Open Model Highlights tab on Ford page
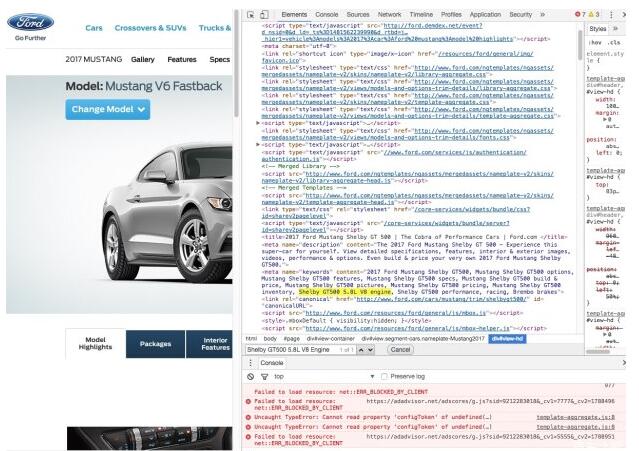Viewport: 639px width, 451px height. tap(95, 343)
